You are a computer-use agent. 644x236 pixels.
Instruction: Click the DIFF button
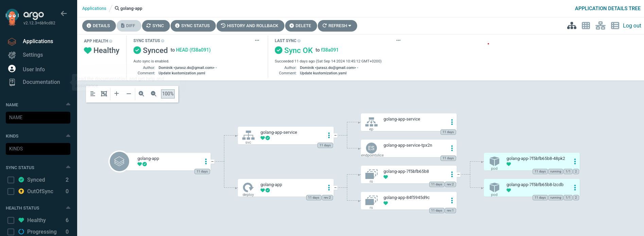[x=128, y=26]
